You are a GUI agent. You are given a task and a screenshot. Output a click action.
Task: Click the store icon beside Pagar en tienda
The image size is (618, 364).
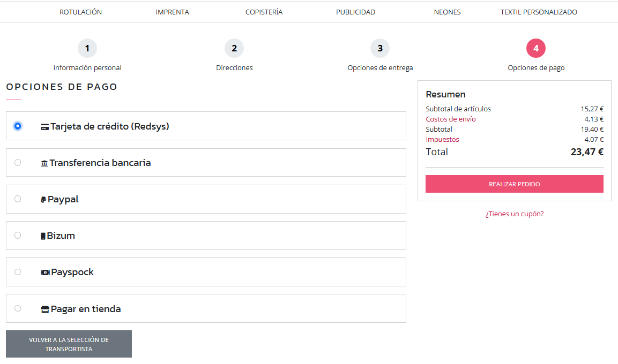45,309
